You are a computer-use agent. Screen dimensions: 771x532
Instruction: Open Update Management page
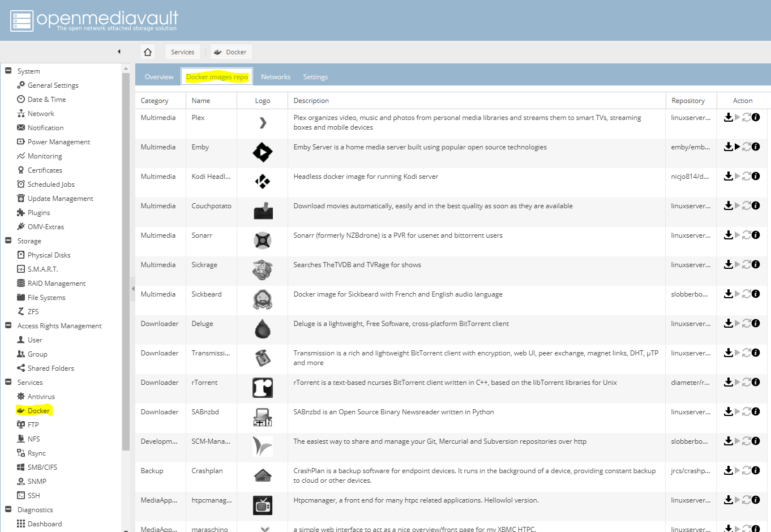coord(60,198)
